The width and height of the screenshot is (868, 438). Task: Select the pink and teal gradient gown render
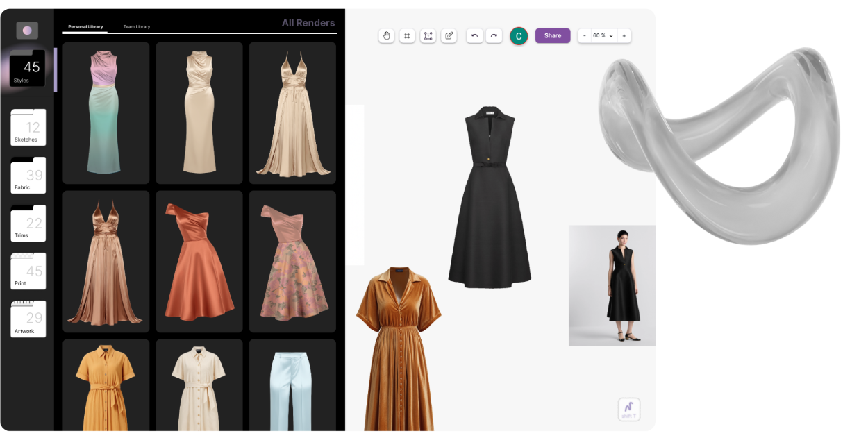point(106,112)
